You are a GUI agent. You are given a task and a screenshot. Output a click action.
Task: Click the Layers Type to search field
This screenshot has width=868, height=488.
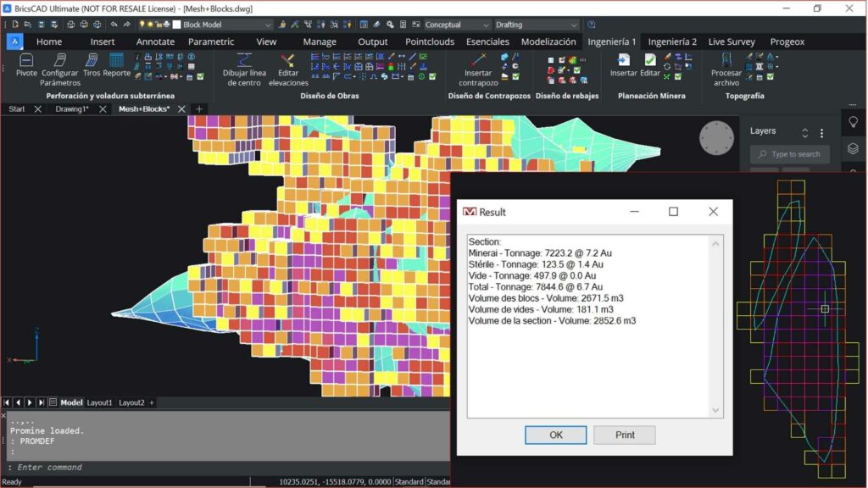point(790,154)
